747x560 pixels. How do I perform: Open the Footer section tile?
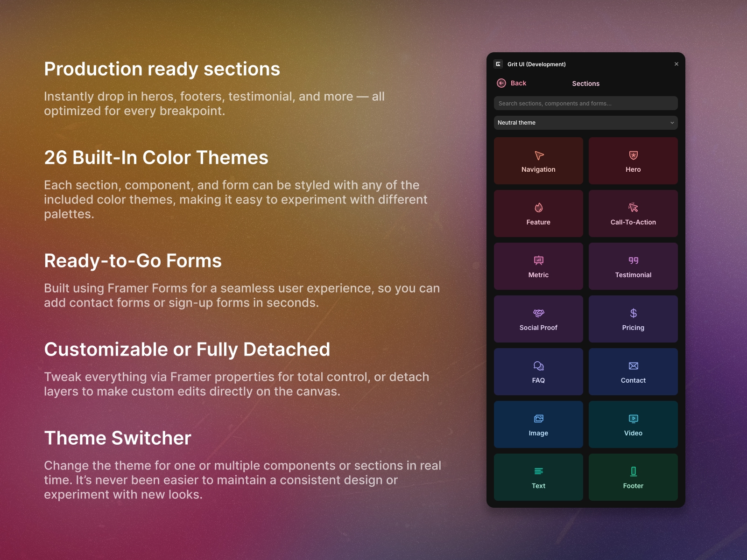coord(633,477)
